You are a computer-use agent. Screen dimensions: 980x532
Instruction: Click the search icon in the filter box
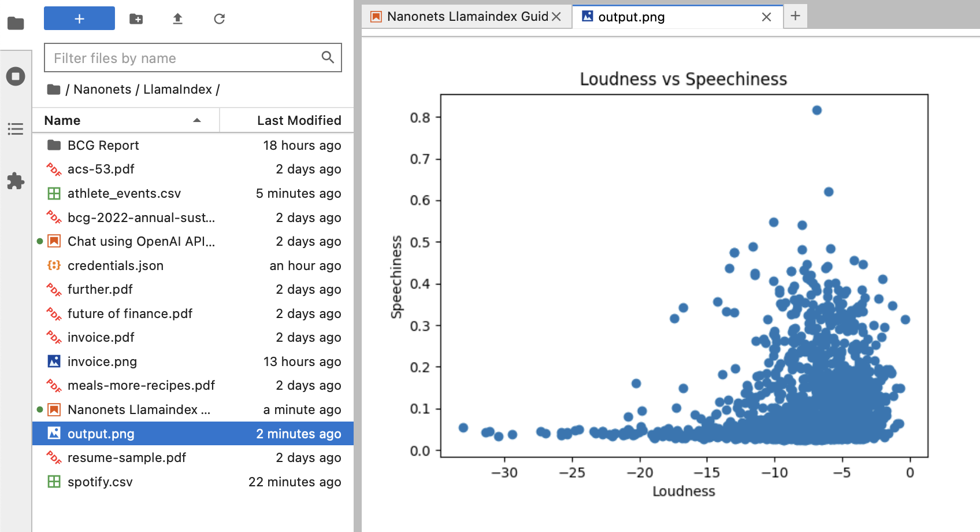(328, 57)
